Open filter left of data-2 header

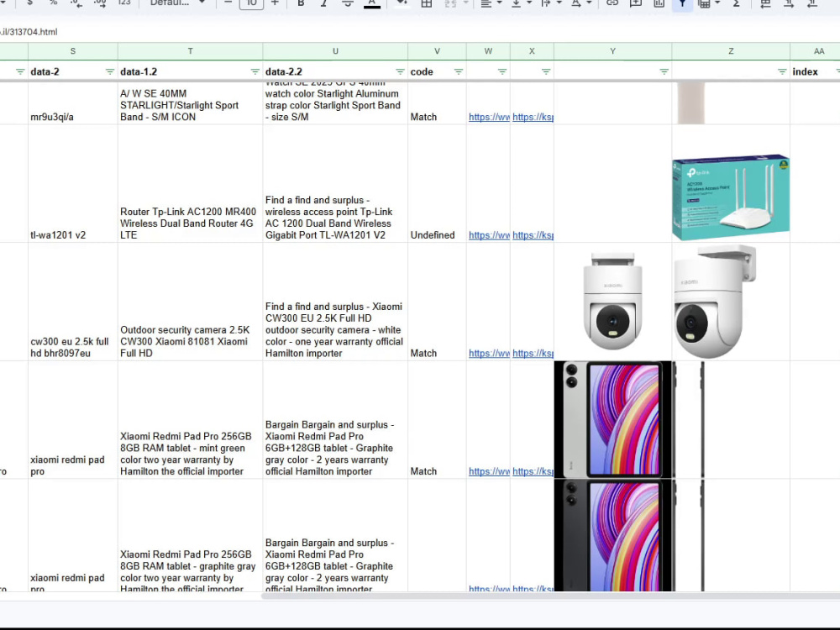click(x=20, y=71)
